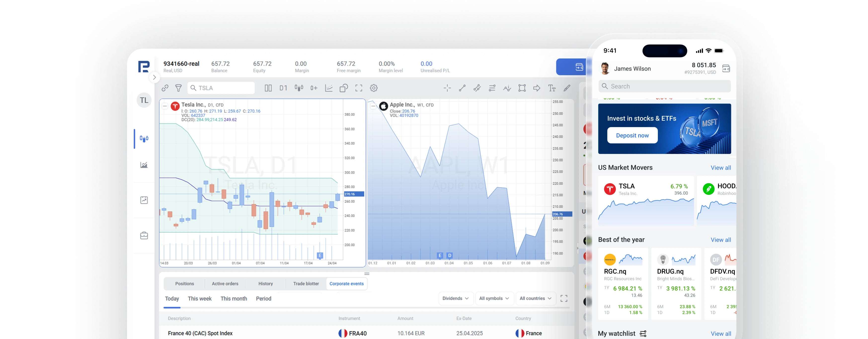The height and width of the screenshot is (339, 868).
Task: Collapse the Apple Inc. chart legend
Action: click(373, 106)
